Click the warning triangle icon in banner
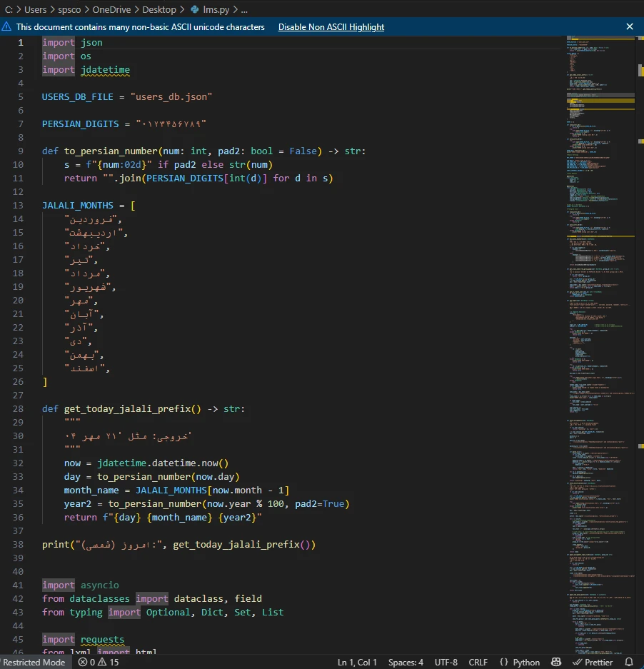This screenshot has width=644, height=669. [7, 27]
